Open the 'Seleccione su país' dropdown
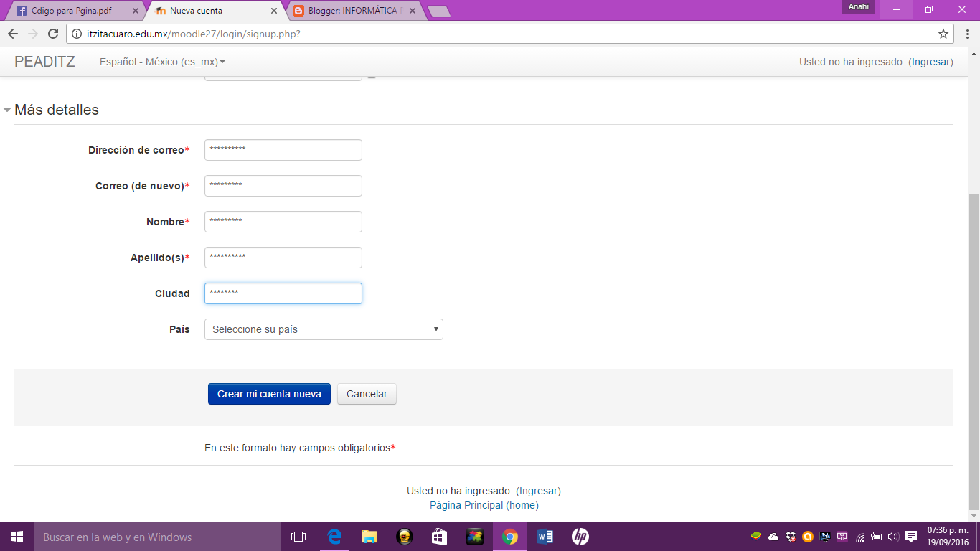The width and height of the screenshot is (980, 551). point(324,329)
